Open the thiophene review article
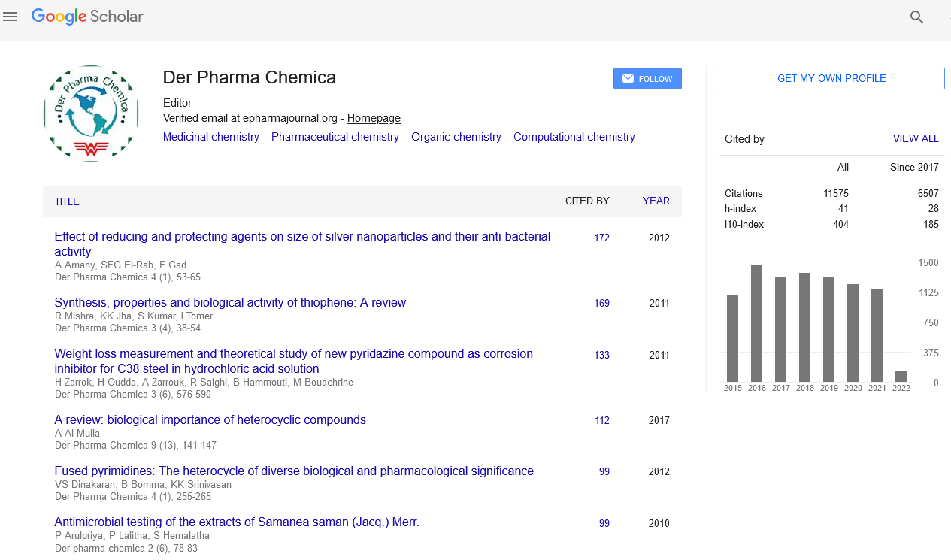951x560 pixels. [x=230, y=302]
